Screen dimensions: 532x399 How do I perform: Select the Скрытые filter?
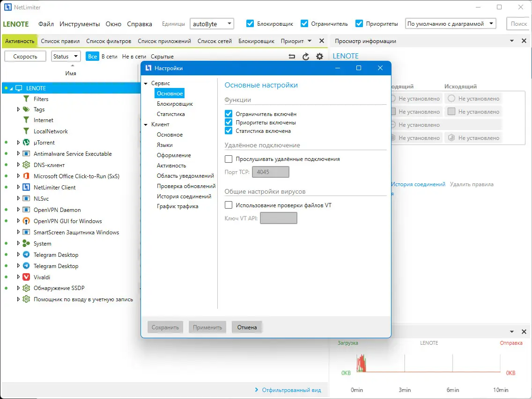[162, 57]
